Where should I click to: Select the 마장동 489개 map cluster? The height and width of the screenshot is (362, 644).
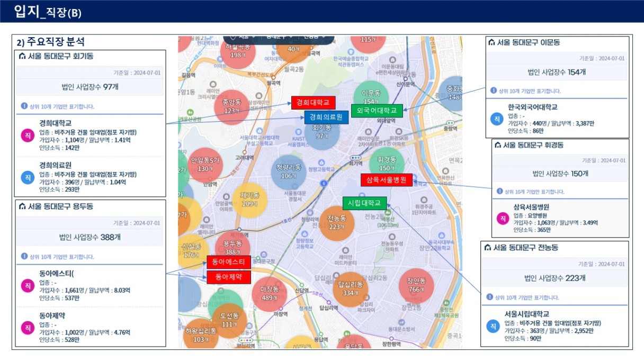(270, 293)
